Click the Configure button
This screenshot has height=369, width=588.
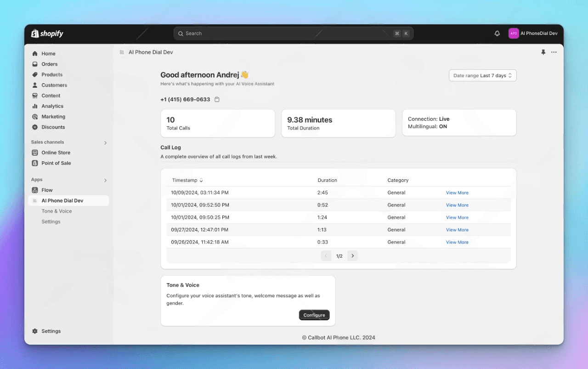314,315
